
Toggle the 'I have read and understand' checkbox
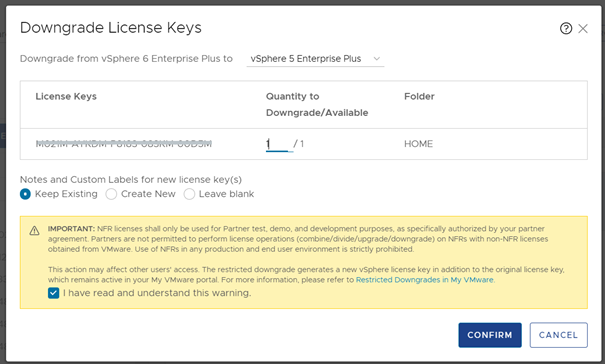pos(54,293)
